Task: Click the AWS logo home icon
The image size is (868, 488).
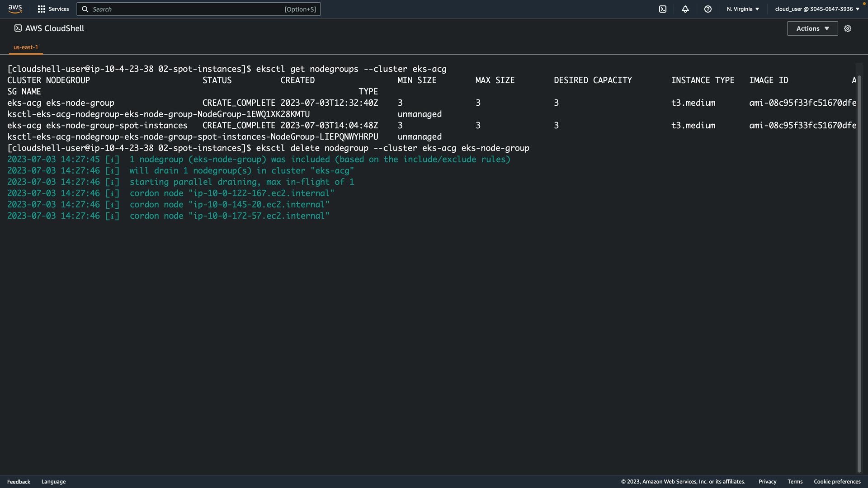Action: click(x=15, y=9)
